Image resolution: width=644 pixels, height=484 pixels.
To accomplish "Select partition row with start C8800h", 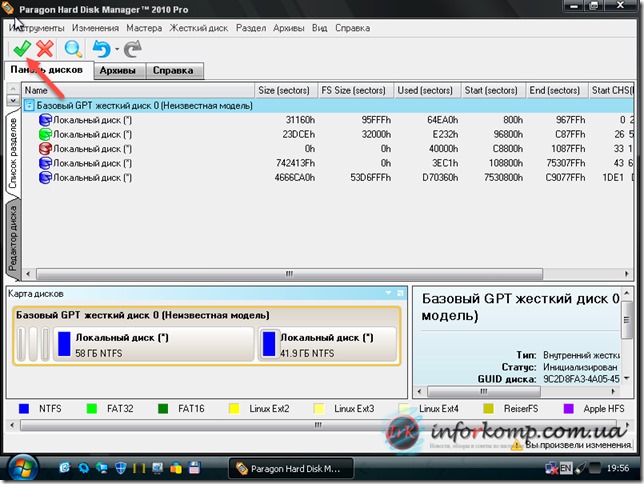I will tap(328, 149).
